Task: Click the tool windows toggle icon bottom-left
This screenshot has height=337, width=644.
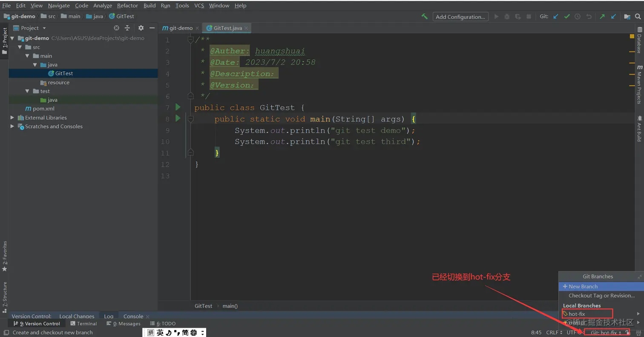Action: pyautogui.click(x=6, y=332)
